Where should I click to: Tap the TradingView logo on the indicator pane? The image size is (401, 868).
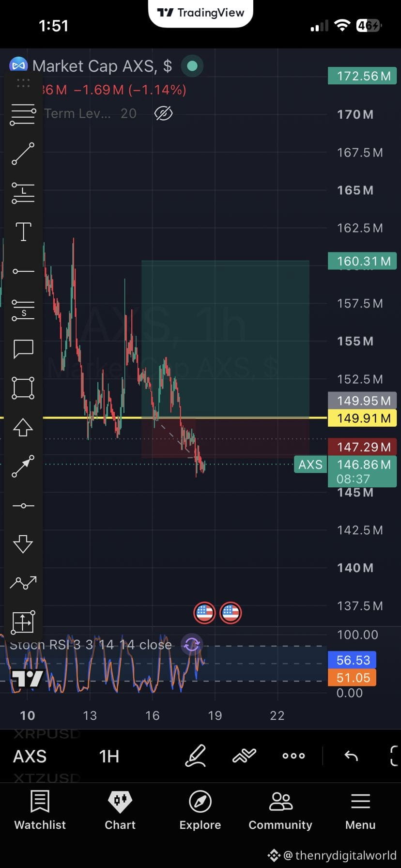pyautogui.click(x=27, y=679)
